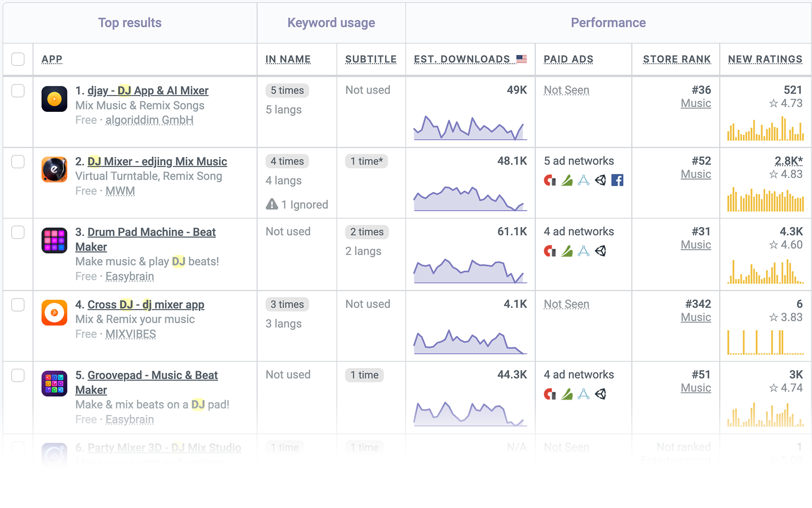Click the red ad network icon in Drum Pad Machine row
Screen dimensions: 812x508
pyautogui.click(x=550, y=251)
